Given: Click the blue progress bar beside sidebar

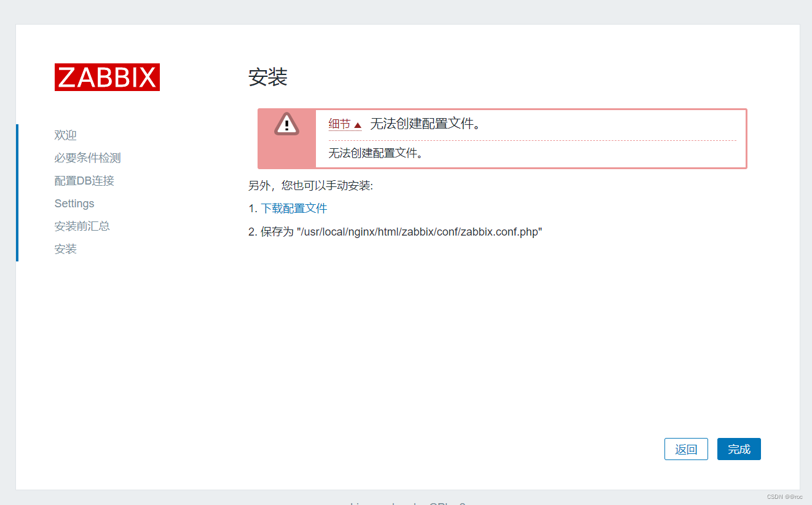Looking at the screenshot, I should 17,191.
